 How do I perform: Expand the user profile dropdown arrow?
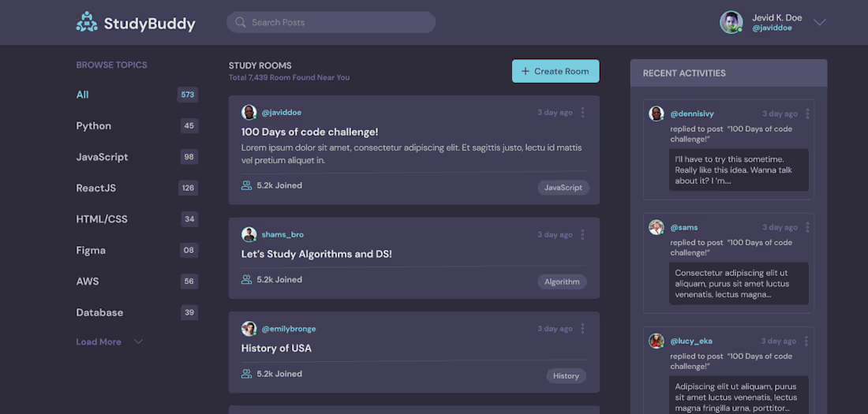click(x=820, y=22)
